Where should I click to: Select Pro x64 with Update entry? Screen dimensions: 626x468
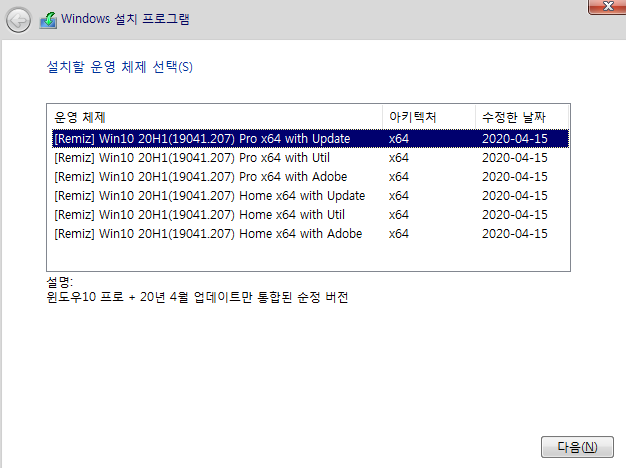(x=310, y=139)
